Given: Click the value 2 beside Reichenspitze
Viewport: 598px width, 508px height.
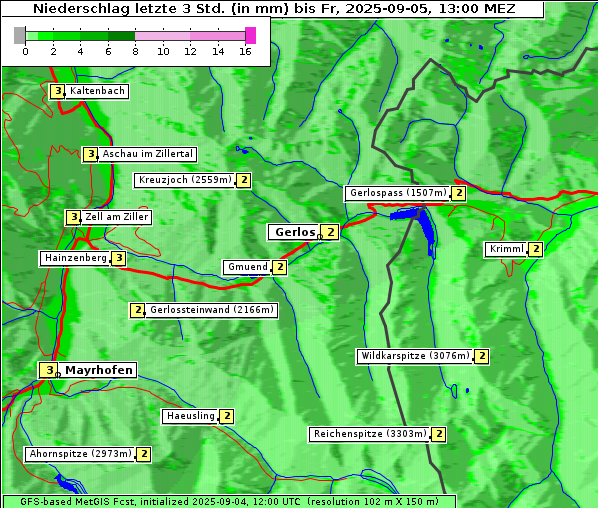Looking at the screenshot, I should coord(439,434).
